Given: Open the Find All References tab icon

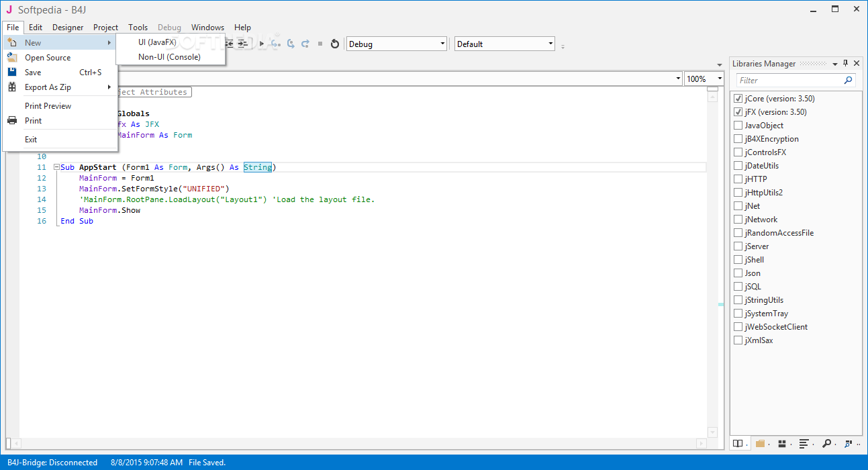Looking at the screenshot, I should click(849, 444).
